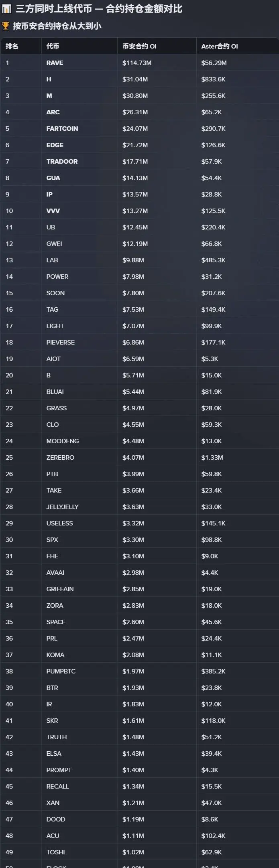Select the ZEREBRO token name
The image size is (279, 868).
pos(60,457)
